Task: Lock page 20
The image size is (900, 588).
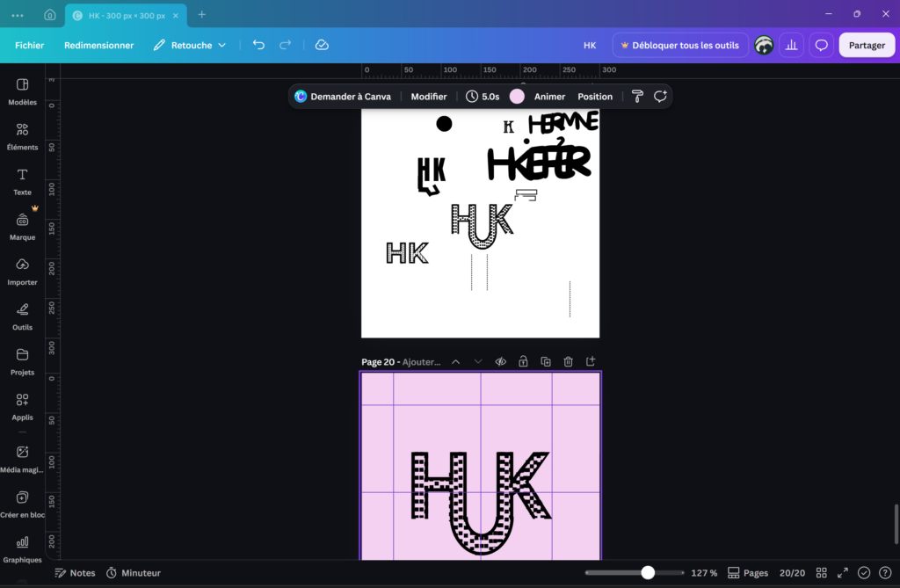Action: click(x=523, y=362)
